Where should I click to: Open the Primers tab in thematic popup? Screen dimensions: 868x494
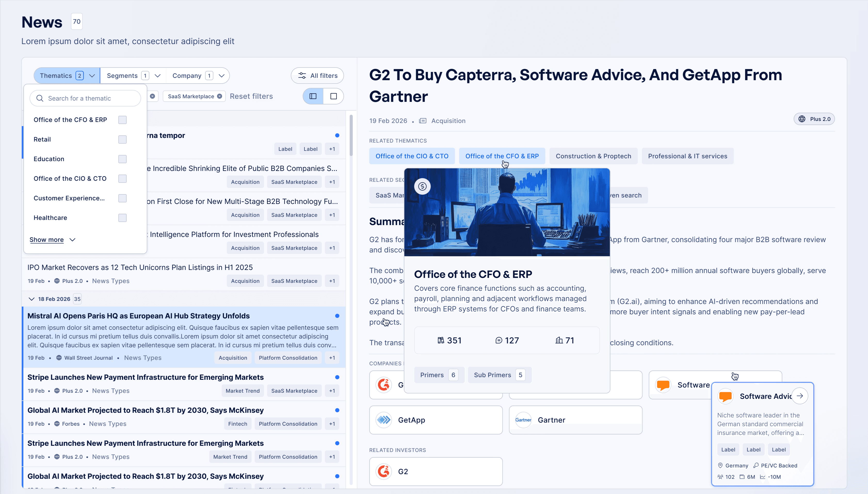[439, 375]
